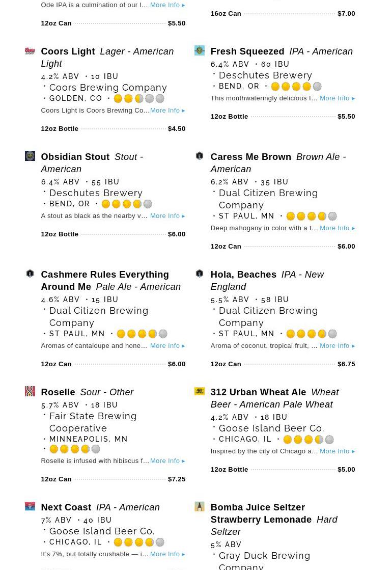The width and height of the screenshot is (392, 570).
Task: Click the Caress Me Brown logo icon
Action: [x=200, y=156]
